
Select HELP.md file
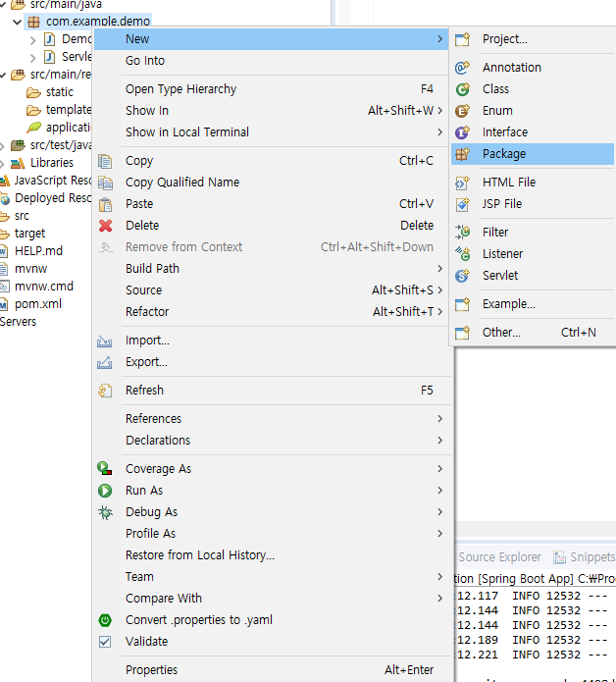(38, 251)
